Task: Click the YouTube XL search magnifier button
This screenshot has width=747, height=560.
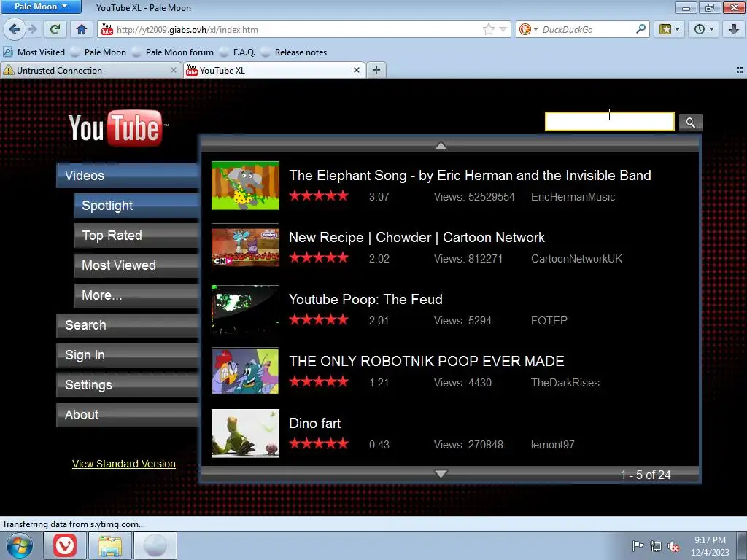Action: [x=690, y=122]
